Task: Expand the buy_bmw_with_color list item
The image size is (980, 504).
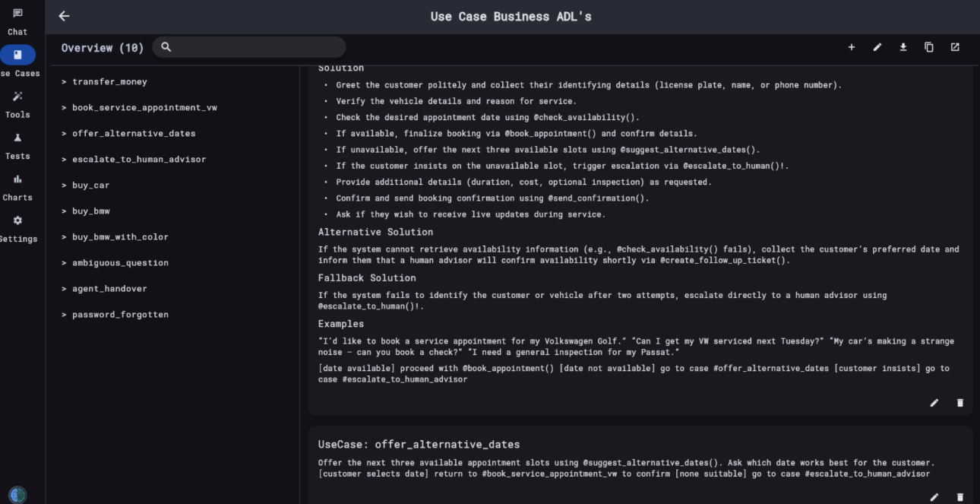Action: click(x=115, y=236)
